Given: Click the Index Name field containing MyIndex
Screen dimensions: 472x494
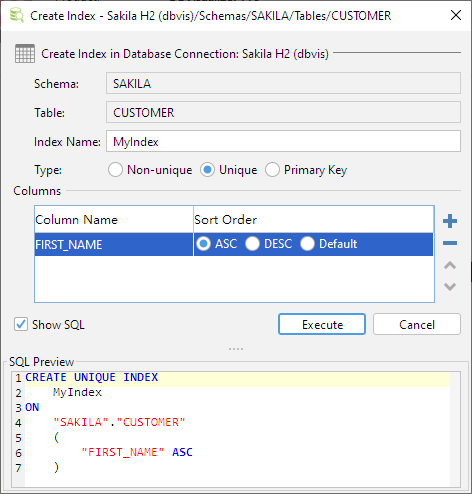Looking at the screenshot, I should coord(283,141).
